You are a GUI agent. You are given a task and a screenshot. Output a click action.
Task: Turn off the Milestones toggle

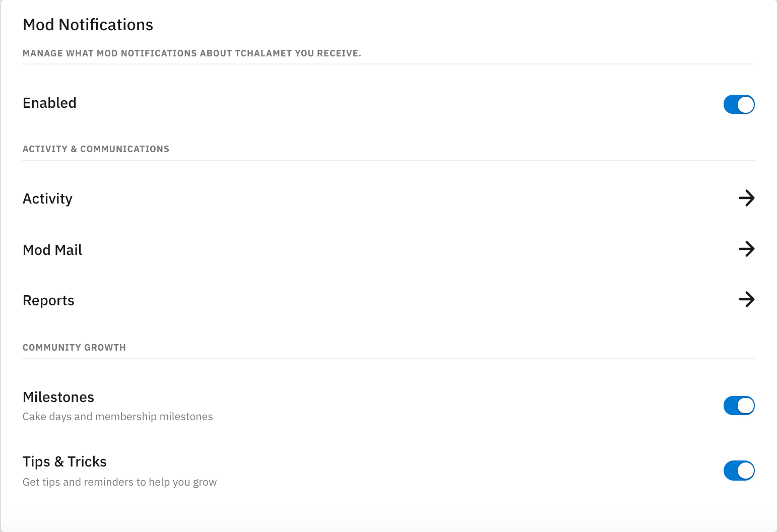click(x=739, y=406)
